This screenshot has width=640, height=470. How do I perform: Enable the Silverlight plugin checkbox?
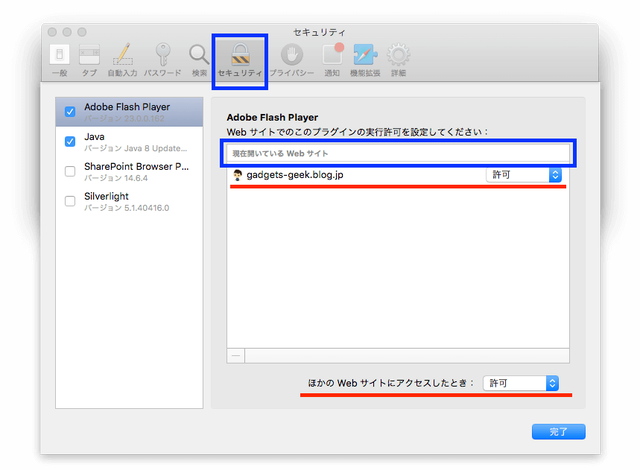(70, 201)
